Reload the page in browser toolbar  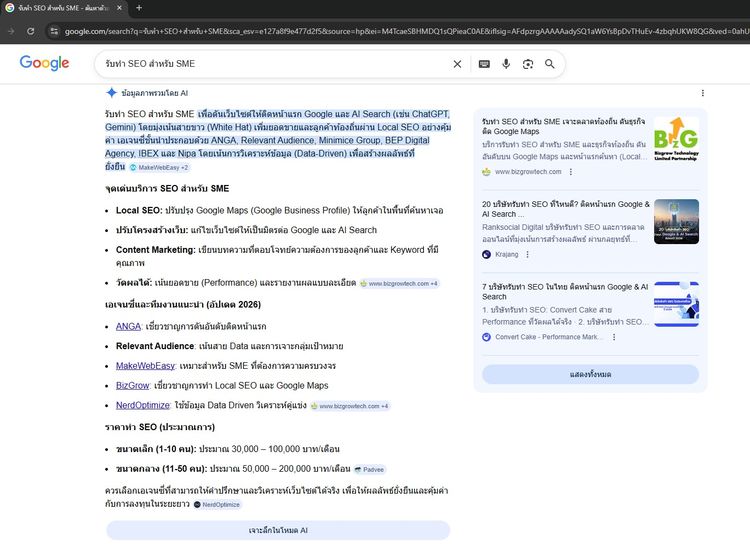(x=31, y=31)
